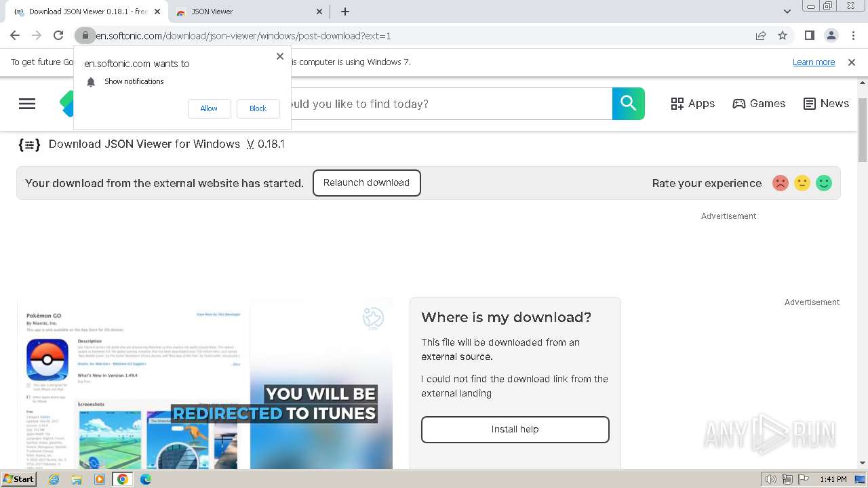
Task: Open Learn more link in info bar
Action: (814, 62)
